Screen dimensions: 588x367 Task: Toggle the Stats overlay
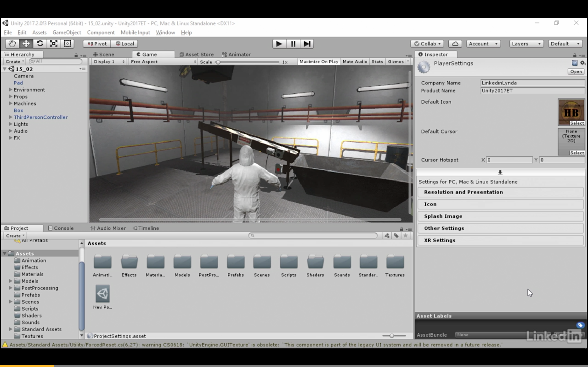point(377,62)
